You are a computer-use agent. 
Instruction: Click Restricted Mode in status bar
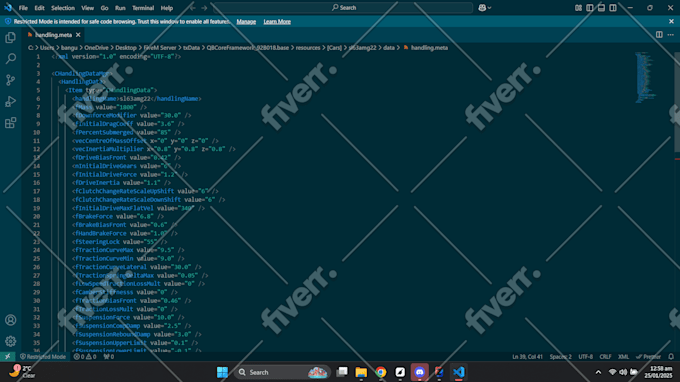[x=42, y=356]
